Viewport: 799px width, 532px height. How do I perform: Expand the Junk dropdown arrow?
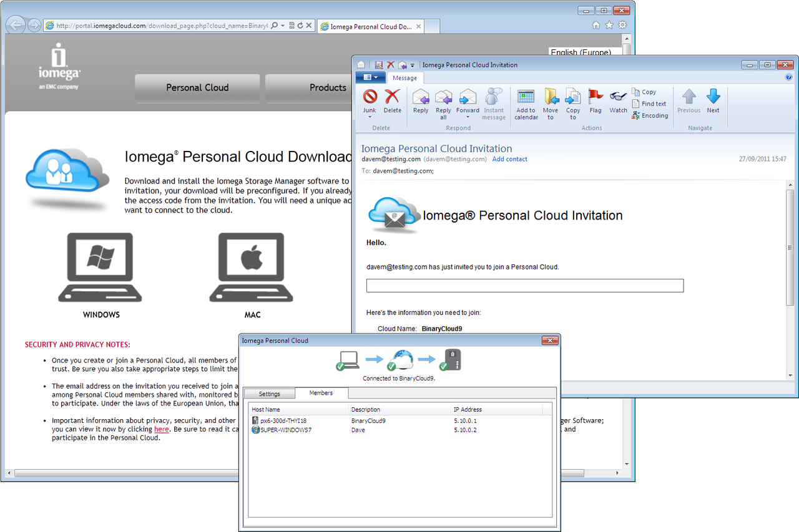370,117
